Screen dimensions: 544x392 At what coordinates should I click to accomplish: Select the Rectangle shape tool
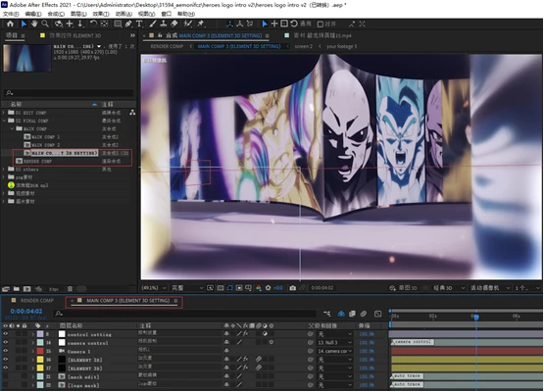point(118,24)
